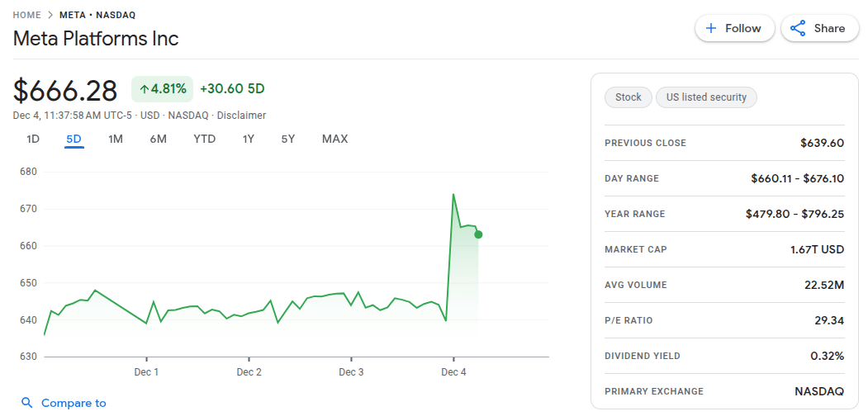The height and width of the screenshot is (416, 868).
Task: Click the price spike peak on Dec 4
Action: [x=453, y=195]
